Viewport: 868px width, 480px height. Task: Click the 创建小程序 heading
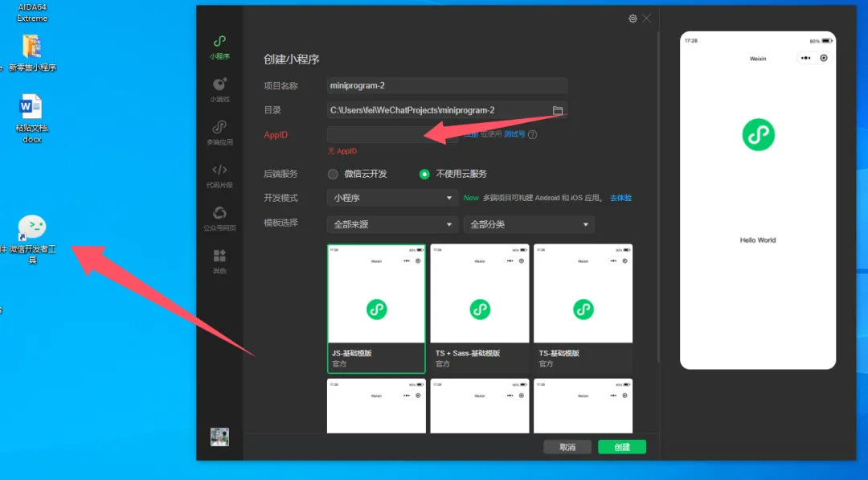(x=291, y=59)
